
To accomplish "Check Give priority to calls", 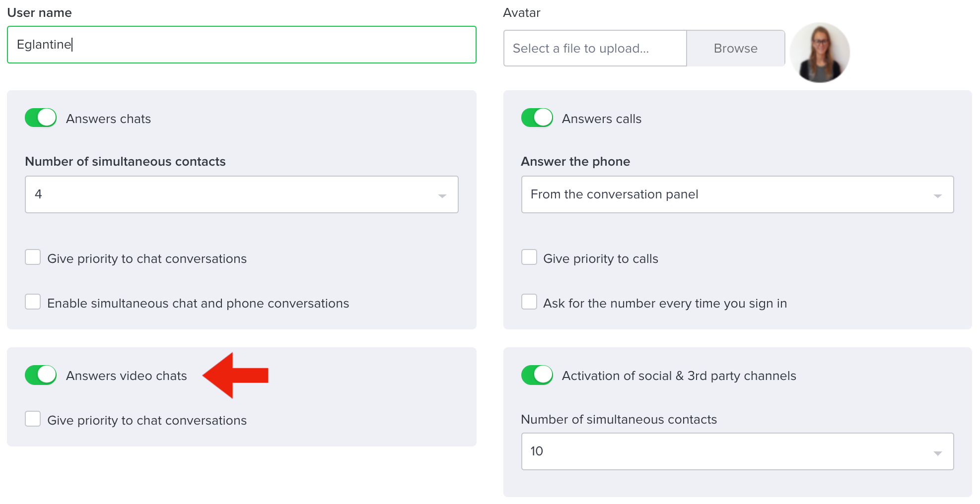I will click(x=529, y=257).
